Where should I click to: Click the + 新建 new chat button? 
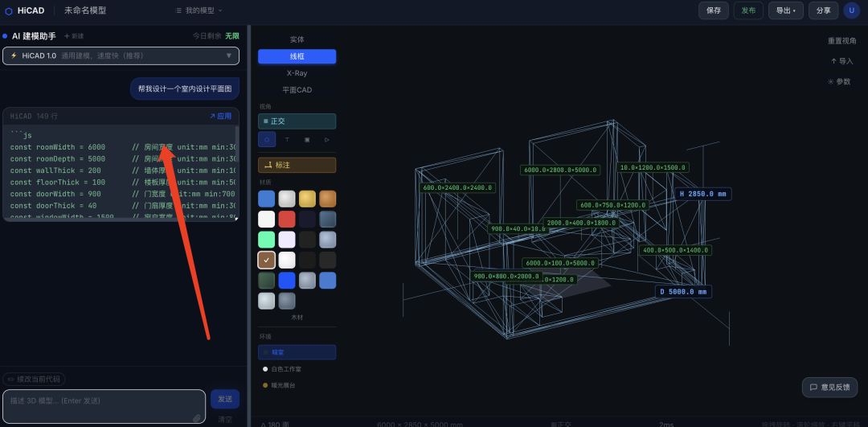pyautogui.click(x=74, y=36)
